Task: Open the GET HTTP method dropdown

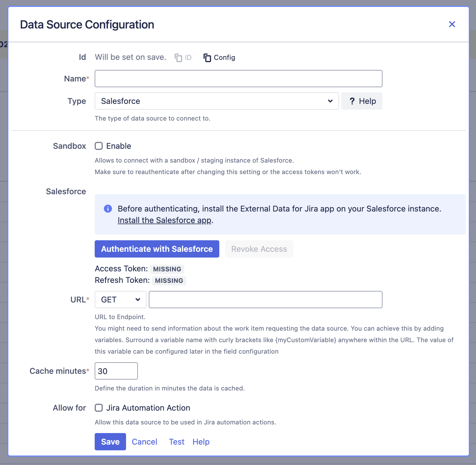Action: coord(121,300)
